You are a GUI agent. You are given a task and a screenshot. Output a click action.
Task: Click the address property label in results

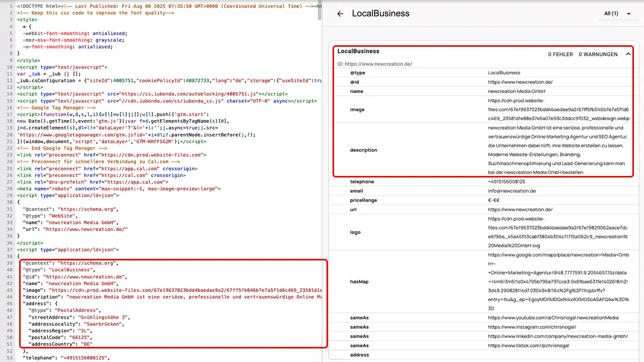click(359, 355)
